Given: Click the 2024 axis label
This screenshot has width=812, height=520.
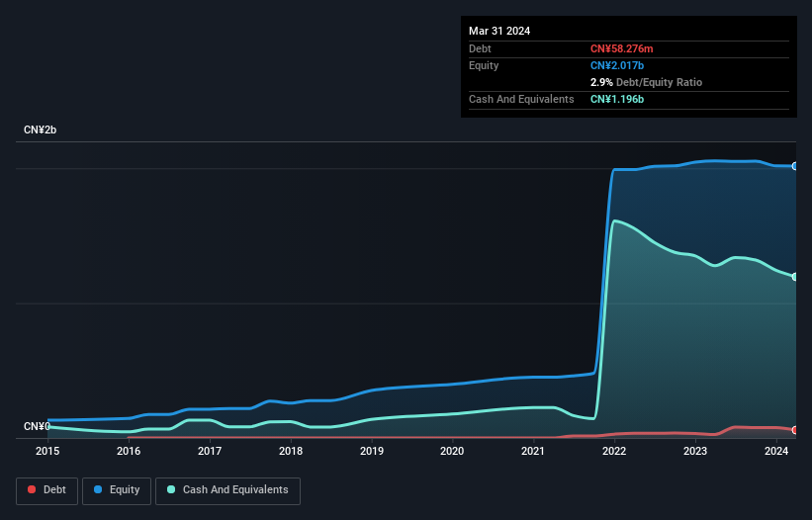Looking at the screenshot, I should [776, 451].
